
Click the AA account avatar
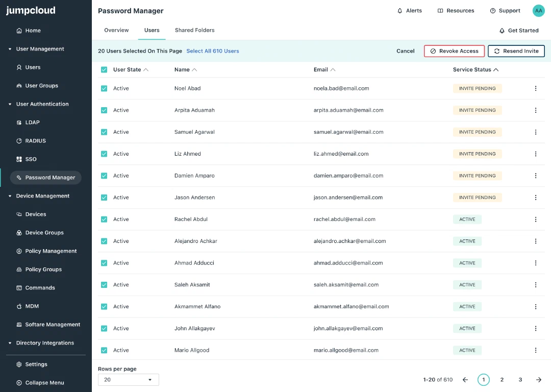point(538,11)
